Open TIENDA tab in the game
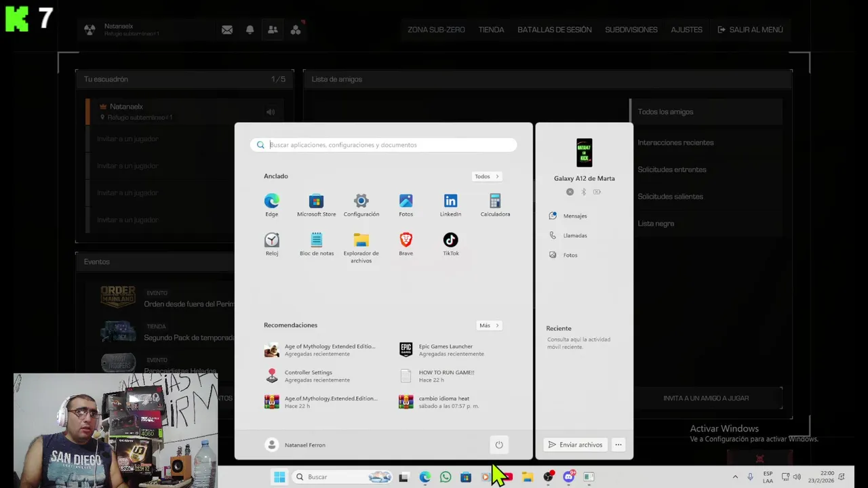This screenshot has width=868, height=488. coord(491,30)
